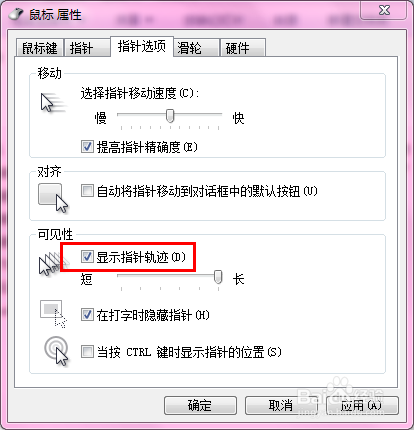Viewport: 414px width, 430px height.
Task: Click the pointer trails icon in 可见性 section
Action: pyautogui.click(x=54, y=264)
